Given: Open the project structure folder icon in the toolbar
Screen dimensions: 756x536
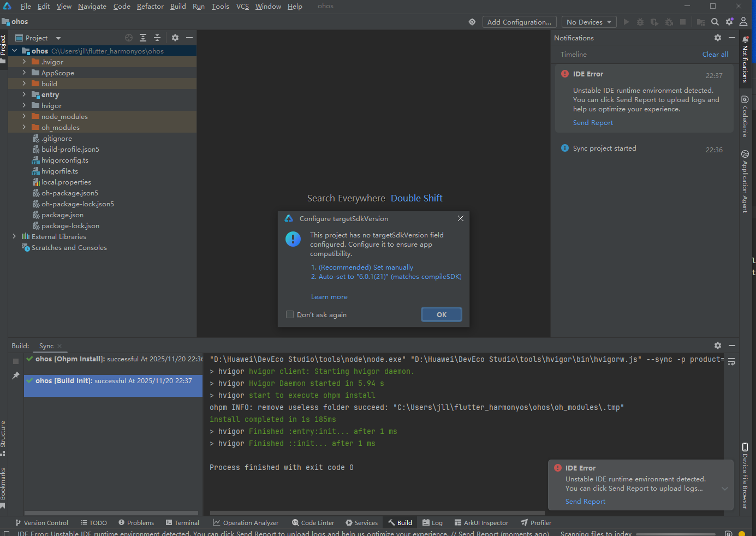Looking at the screenshot, I should [x=701, y=22].
